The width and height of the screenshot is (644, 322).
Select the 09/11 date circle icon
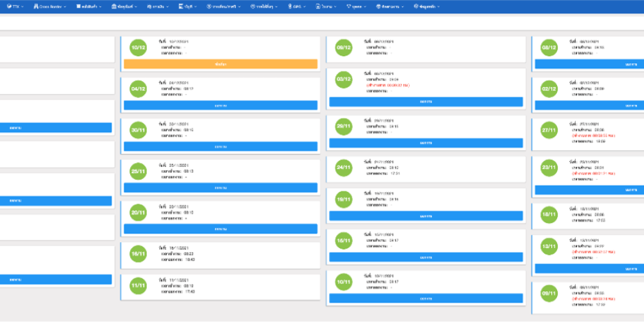point(549,294)
